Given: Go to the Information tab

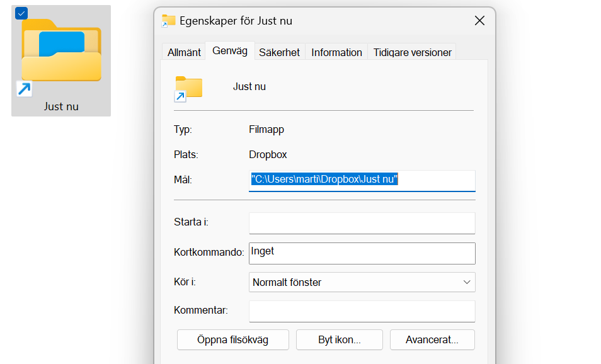Looking at the screenshot, I should [x=336, y=52].
